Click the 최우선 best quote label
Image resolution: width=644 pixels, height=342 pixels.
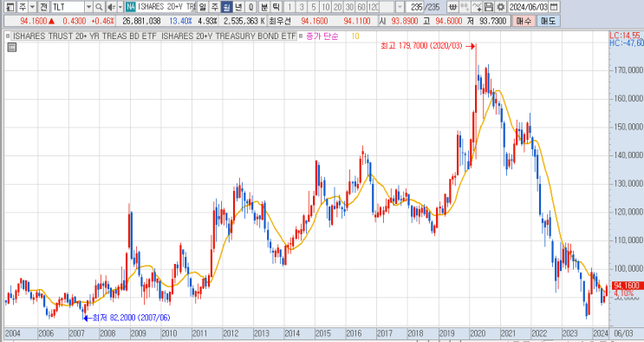point(280,21)
